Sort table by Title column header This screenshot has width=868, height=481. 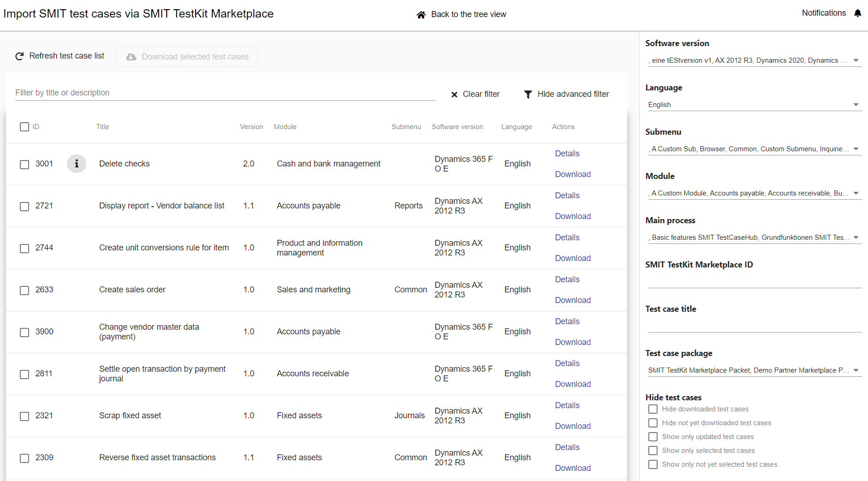pyautogui.click(x=102, y=127)
